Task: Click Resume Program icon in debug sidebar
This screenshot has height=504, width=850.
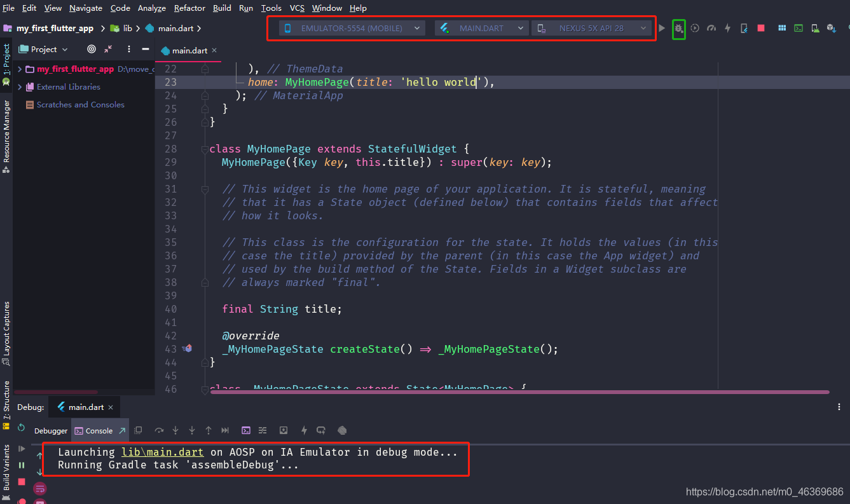Action: point(22,449)
